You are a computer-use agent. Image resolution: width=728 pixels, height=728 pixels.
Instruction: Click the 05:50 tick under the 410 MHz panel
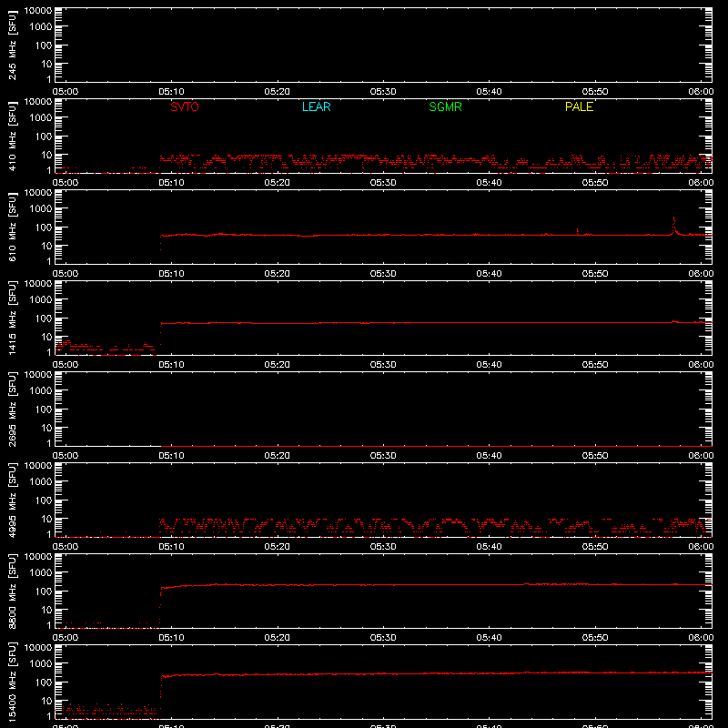[595, 183]
